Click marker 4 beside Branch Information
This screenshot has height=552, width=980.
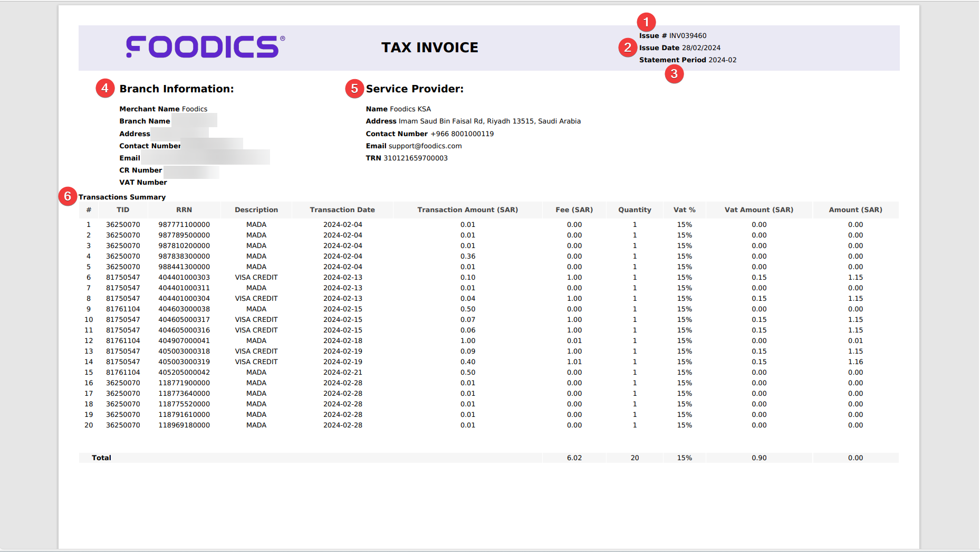coord(105,88)
